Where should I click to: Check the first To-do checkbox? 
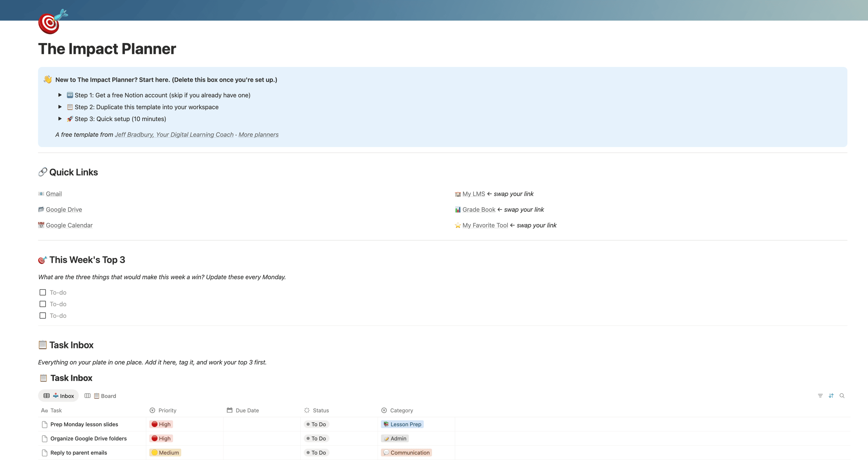pyautogui.click(x=43, y=292)
